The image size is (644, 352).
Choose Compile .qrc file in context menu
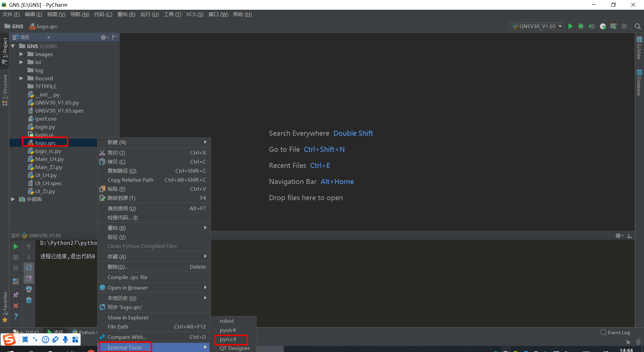127,277
